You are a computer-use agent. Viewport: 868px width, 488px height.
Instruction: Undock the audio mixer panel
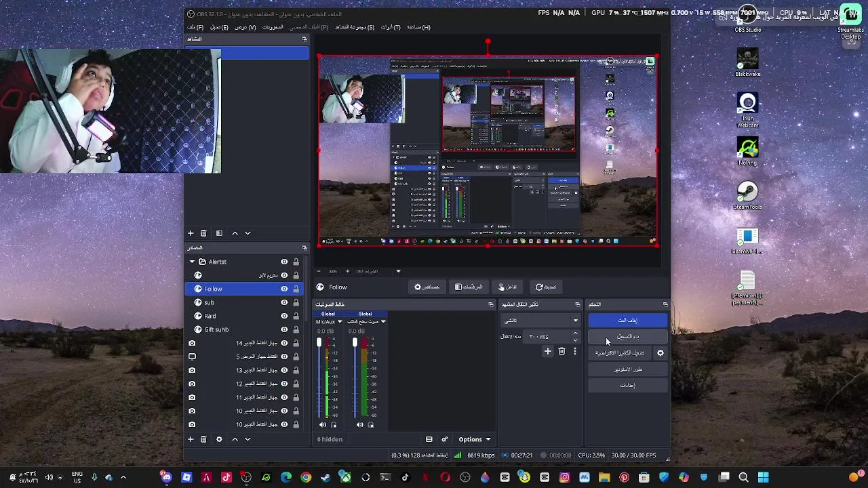[491, 304]
